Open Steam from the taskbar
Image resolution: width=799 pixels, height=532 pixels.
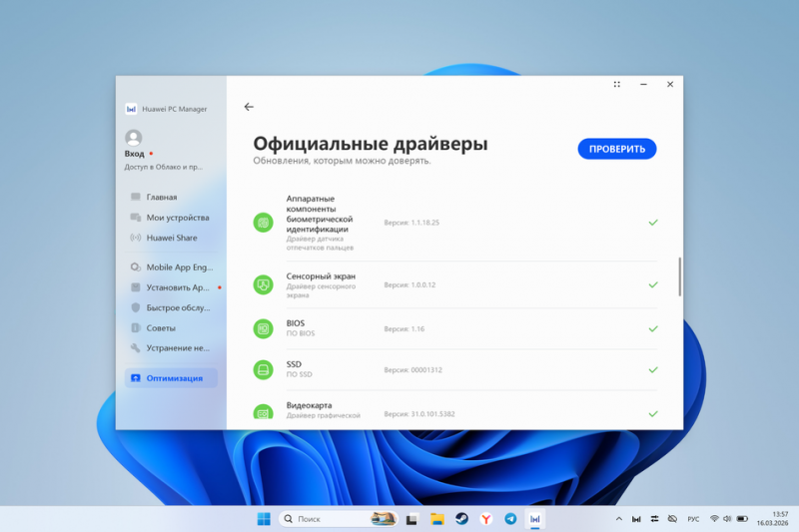pyautogui.click(x=461, y=519)
